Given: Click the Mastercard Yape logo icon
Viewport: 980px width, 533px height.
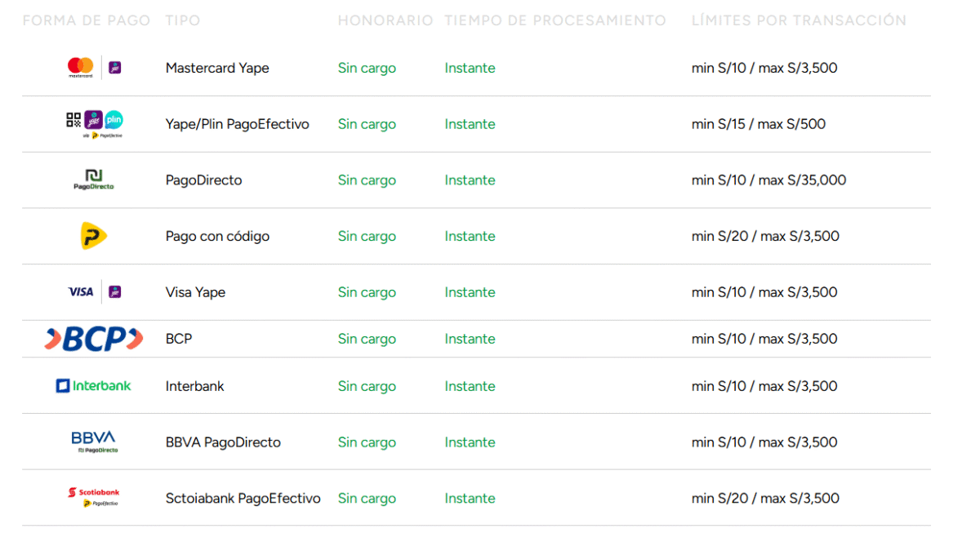Looking at the screenshot, I should click(94, 68).
